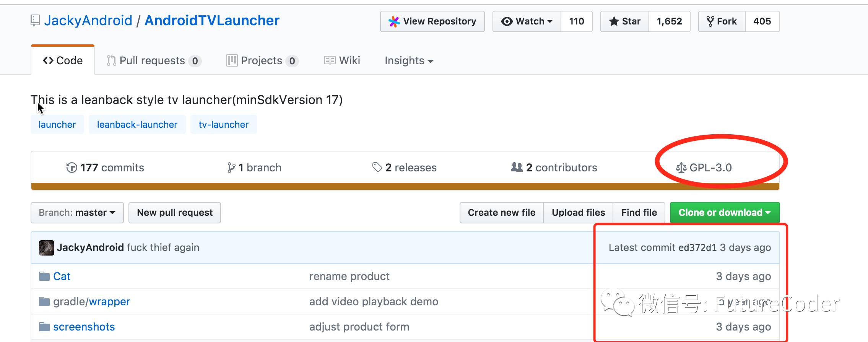Click the View Repository button
This screenshot has width=868, height=342.
point(432,21)
